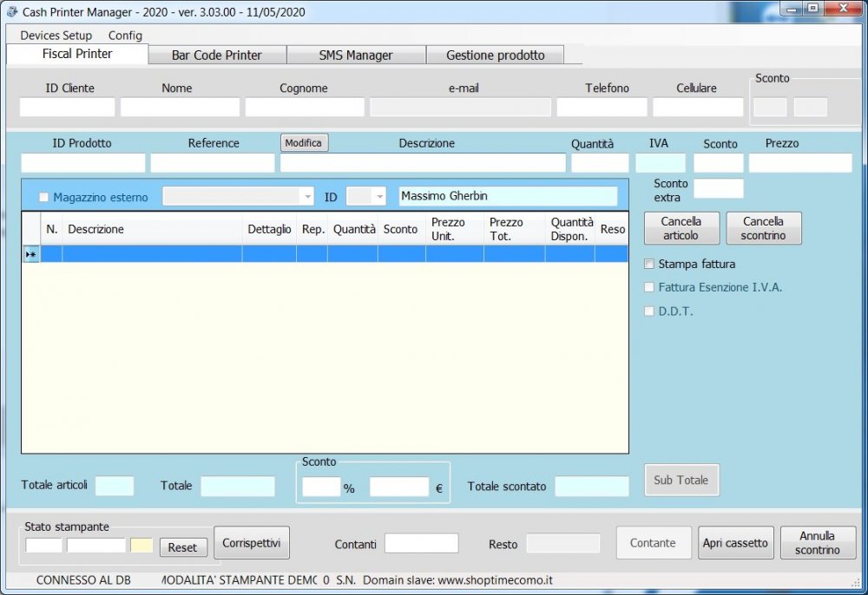Open the ID combo box dropdown

(378, 197)
